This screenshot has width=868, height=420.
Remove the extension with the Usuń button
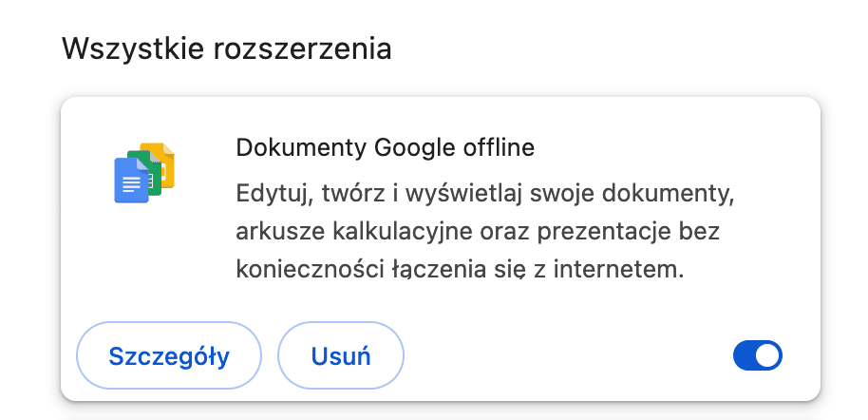click(x=340, y=355)
